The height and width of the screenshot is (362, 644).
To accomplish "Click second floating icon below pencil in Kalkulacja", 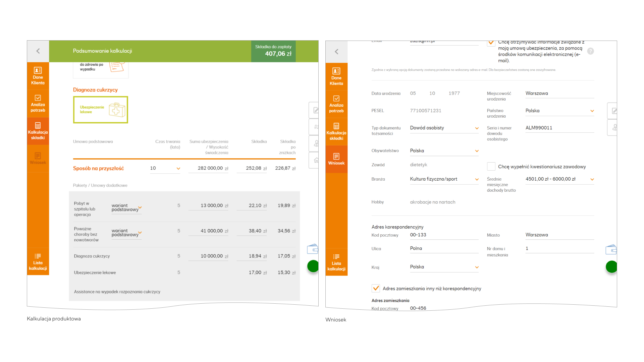I will 314,127.
